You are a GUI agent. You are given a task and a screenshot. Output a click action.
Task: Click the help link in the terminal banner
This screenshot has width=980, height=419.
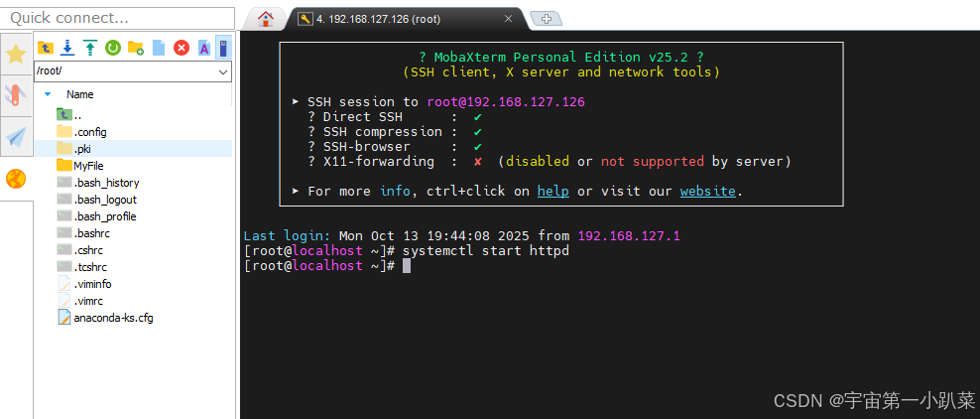(553, 192)
